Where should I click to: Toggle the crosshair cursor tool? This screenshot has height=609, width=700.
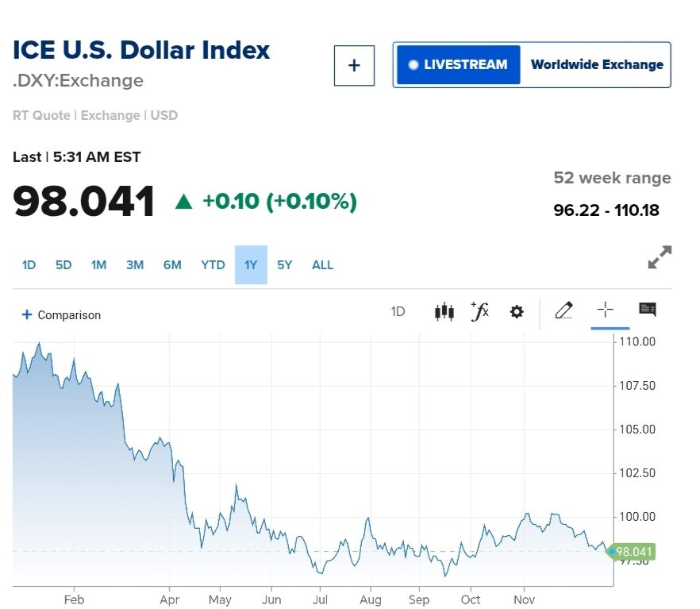[606, 310]
